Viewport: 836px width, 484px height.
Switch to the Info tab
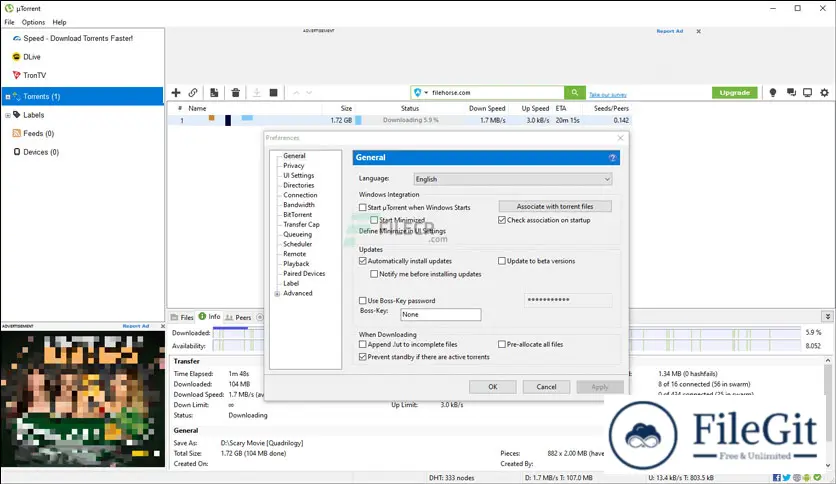[x=210, y=317]
